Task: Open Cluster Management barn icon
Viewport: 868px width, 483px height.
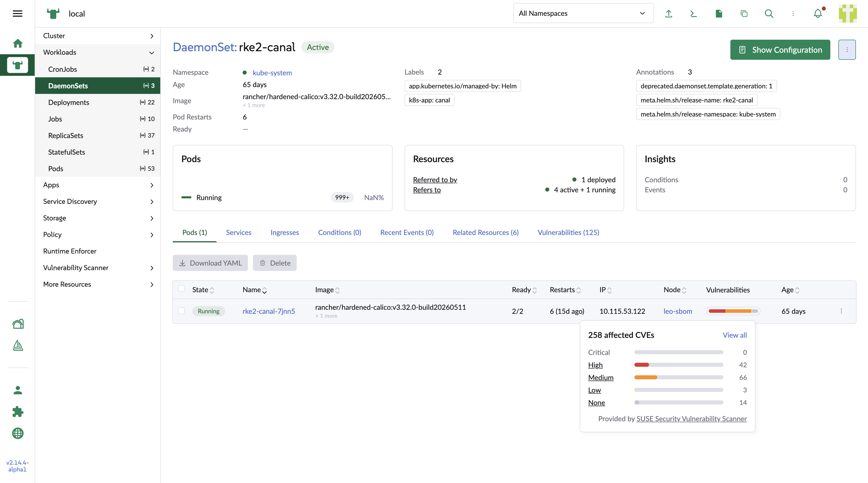Action: pyautogui.click(x=18, y=324)
